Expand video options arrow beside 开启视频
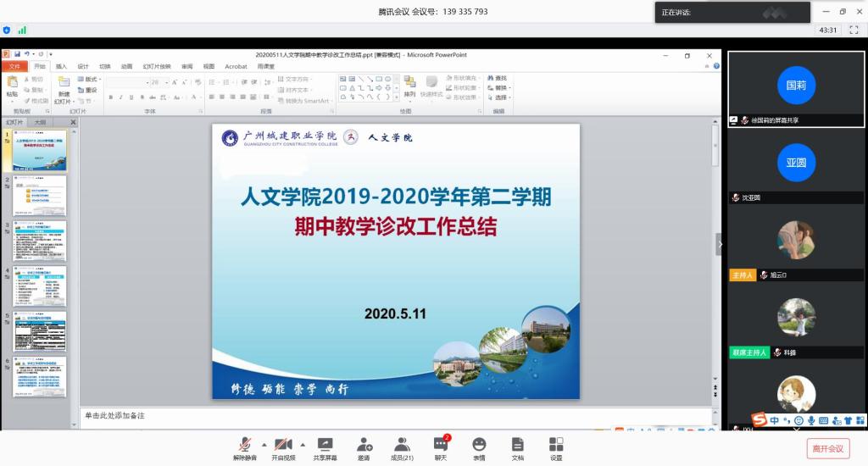The image size is (868, 466). 302,444
